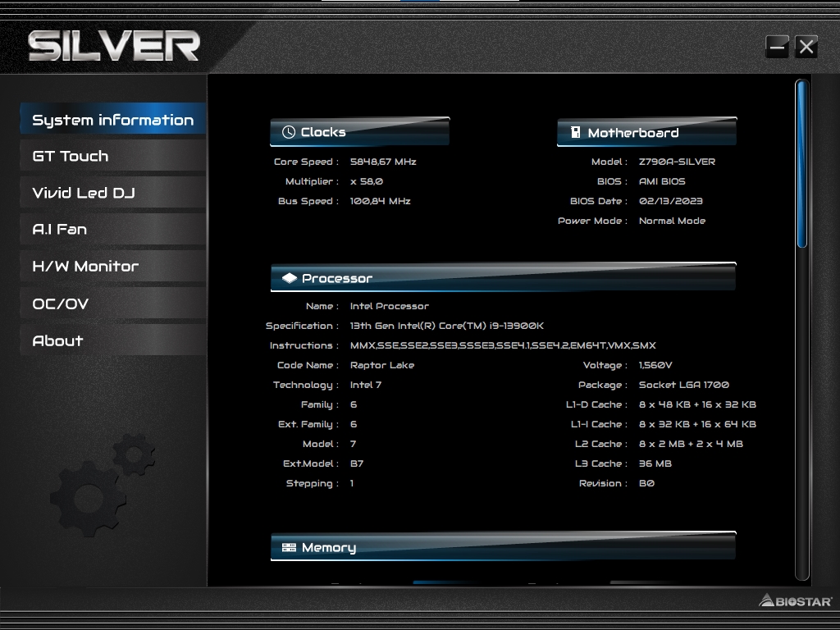
Task: Minimize the Silver utility window
Action: tap(777, 47)
